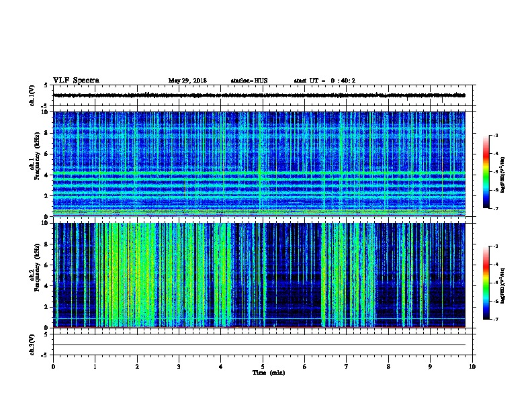The image size is (532, 411).
Task: Click inside the ch.2 spectrogram panel
Action: (259, 275)
